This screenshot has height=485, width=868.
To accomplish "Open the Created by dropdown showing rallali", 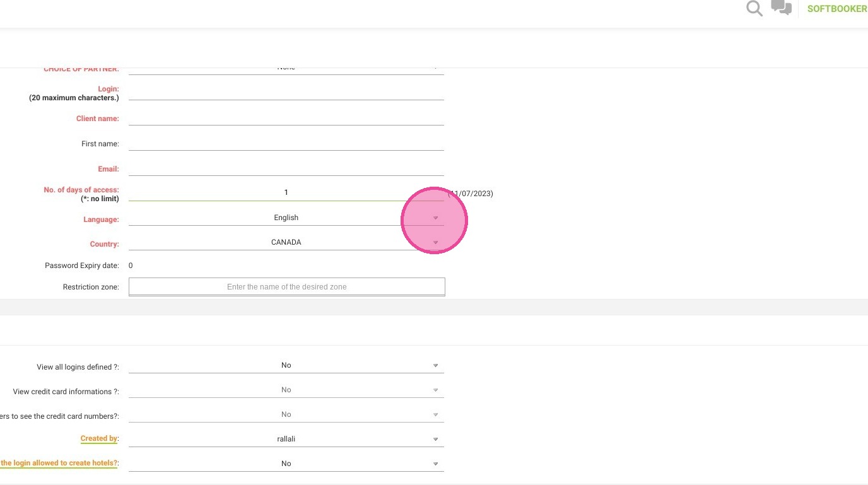I will [286, 439].
